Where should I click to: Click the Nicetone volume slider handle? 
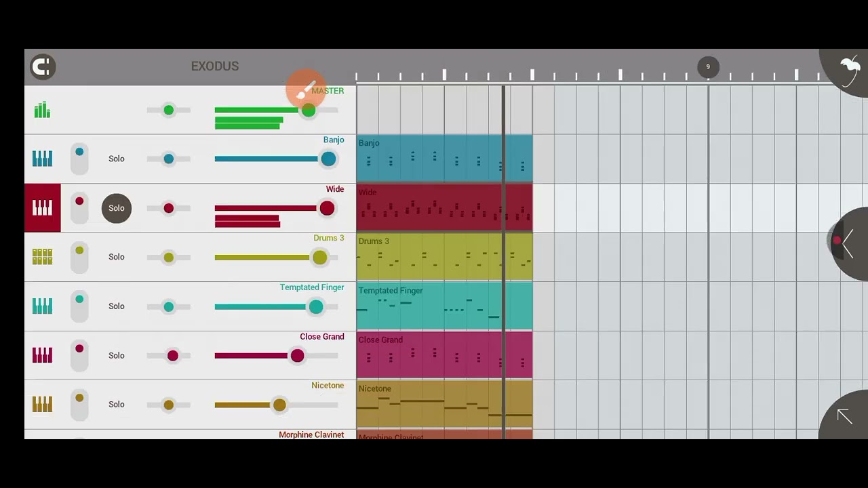point(279,405)
